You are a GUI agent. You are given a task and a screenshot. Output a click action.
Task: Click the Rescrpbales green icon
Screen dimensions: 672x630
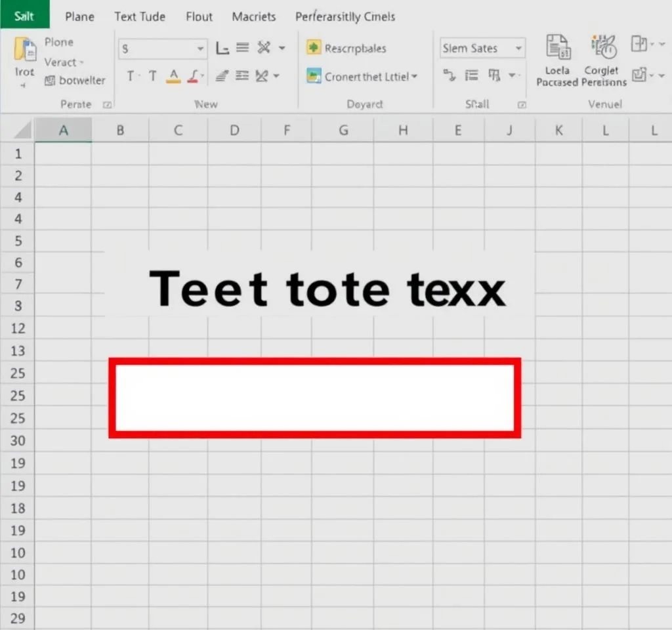pos(314,48)
